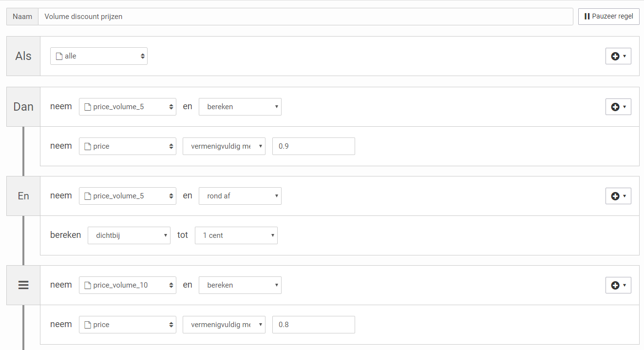This screenshot has height=350, width=644.
Task: Open the first 'vermenigvuldig met' operator dropdown
Action: (224, 146)
